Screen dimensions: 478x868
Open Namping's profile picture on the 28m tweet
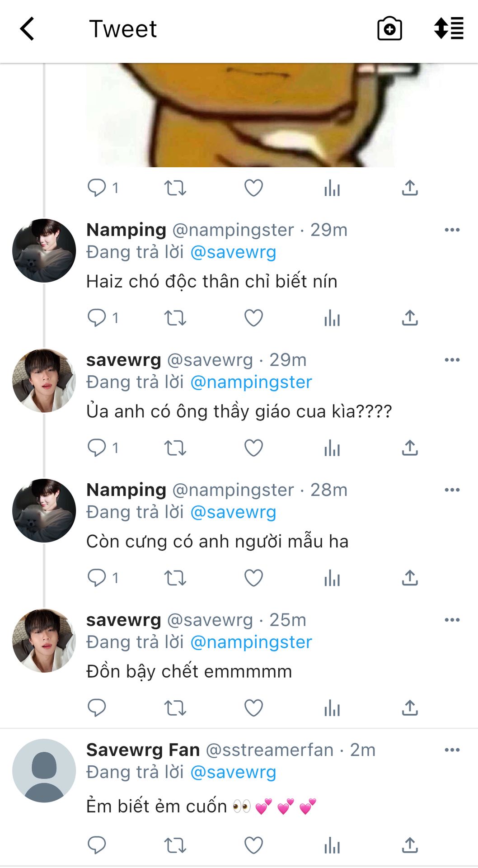coord(44,510)
